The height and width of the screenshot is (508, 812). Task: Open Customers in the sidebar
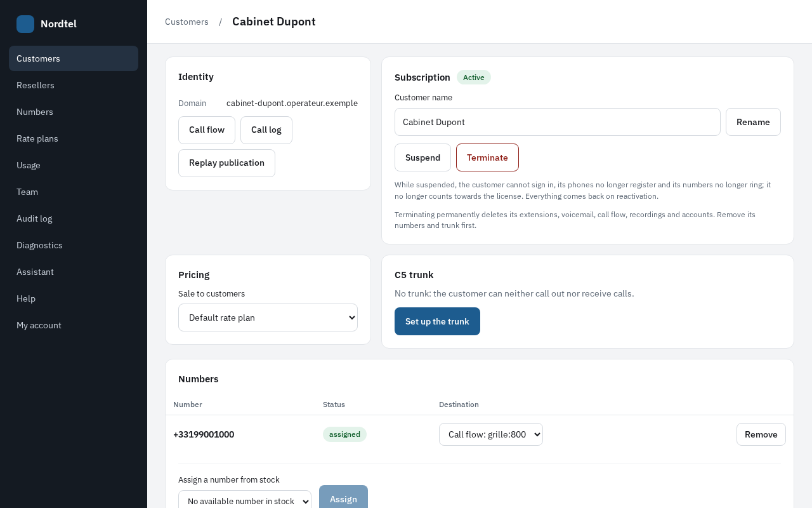(74, 58)
